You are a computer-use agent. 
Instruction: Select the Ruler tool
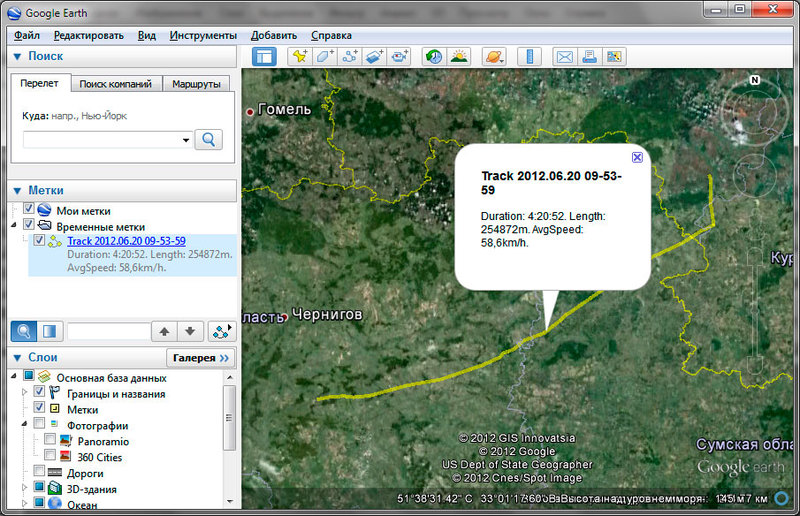[x=529, y=57]
